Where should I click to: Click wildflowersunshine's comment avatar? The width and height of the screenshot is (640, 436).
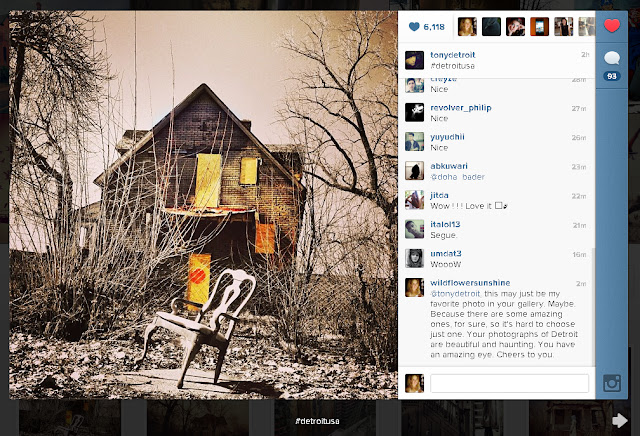coord(414,287)
